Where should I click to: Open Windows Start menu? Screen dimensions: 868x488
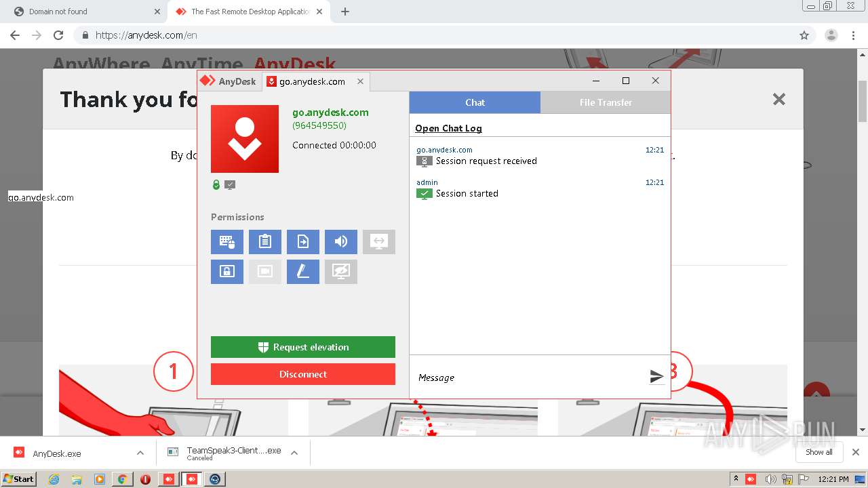[x=19, y=479]
